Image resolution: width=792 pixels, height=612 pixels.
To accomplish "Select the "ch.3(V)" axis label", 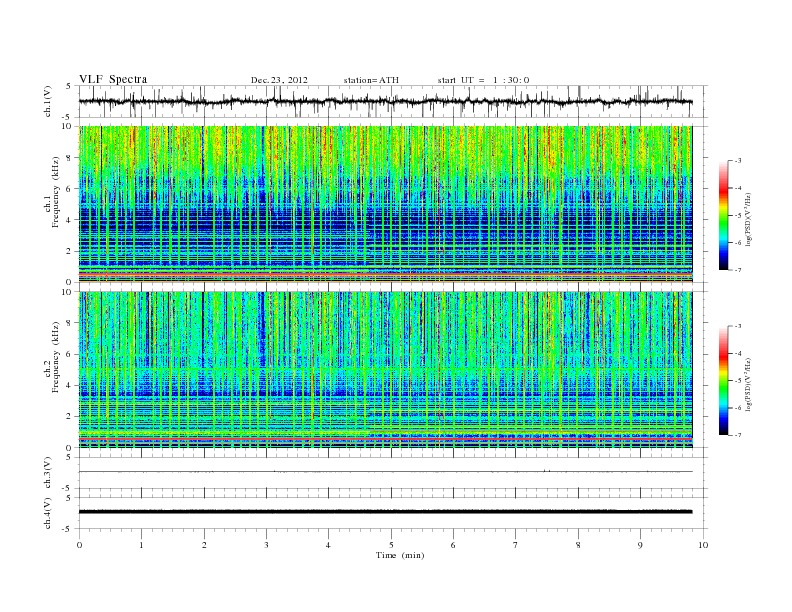I will [x=48, y=473].
